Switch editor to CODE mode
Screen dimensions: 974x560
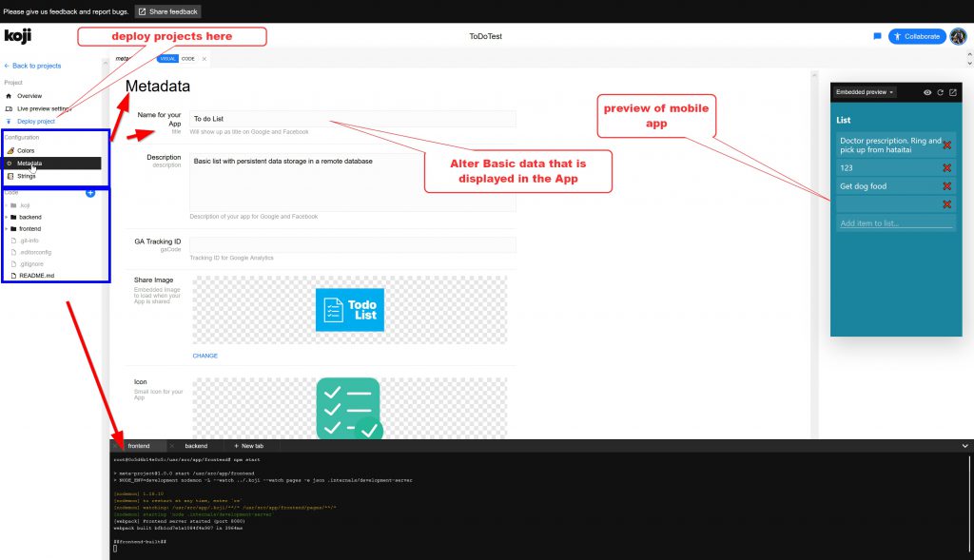pos(188,59)
